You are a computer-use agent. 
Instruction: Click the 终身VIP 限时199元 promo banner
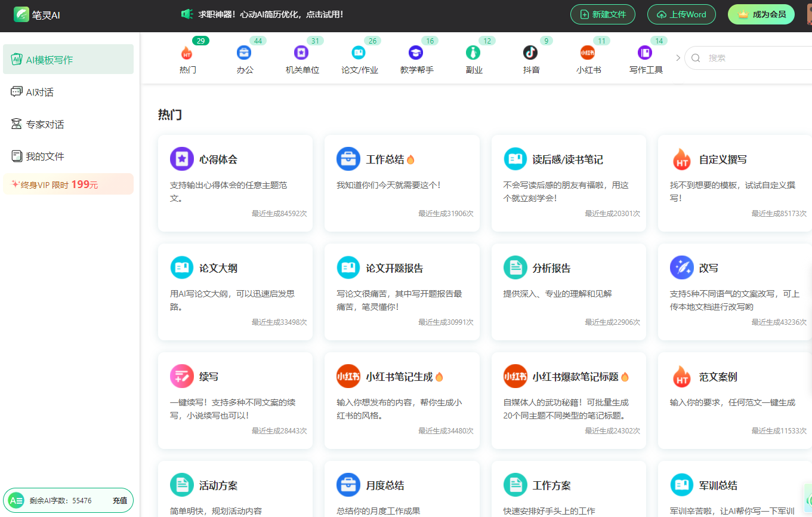click(x=68, y=184)
